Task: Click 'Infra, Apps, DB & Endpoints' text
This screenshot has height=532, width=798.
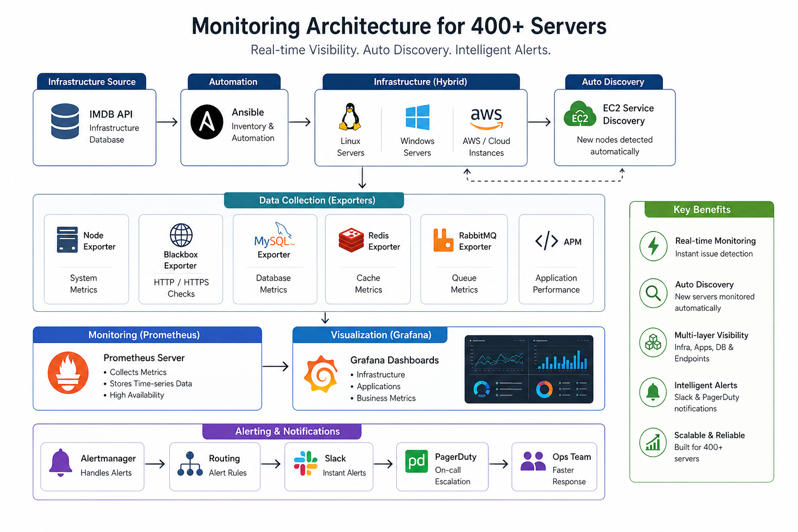Action: pos(704,353)
